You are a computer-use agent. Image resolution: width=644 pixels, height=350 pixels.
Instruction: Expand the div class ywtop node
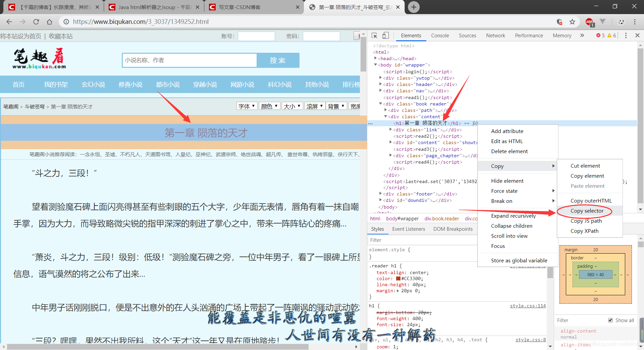pos(380,78)
